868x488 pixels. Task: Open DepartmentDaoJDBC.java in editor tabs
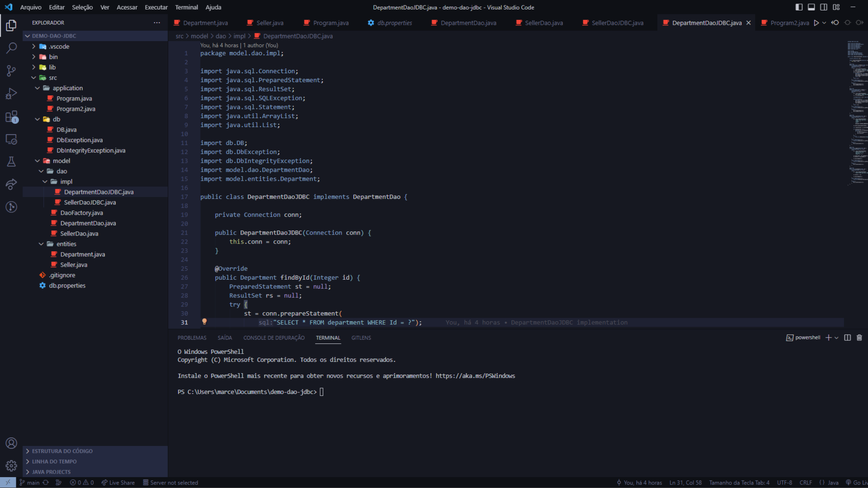tap(707, 23)
